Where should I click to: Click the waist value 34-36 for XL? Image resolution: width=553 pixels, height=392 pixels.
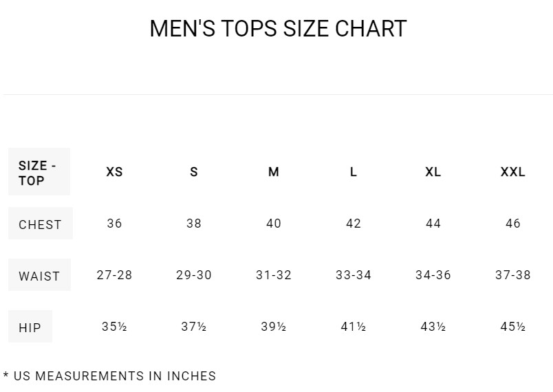click(x=433, y=275)
